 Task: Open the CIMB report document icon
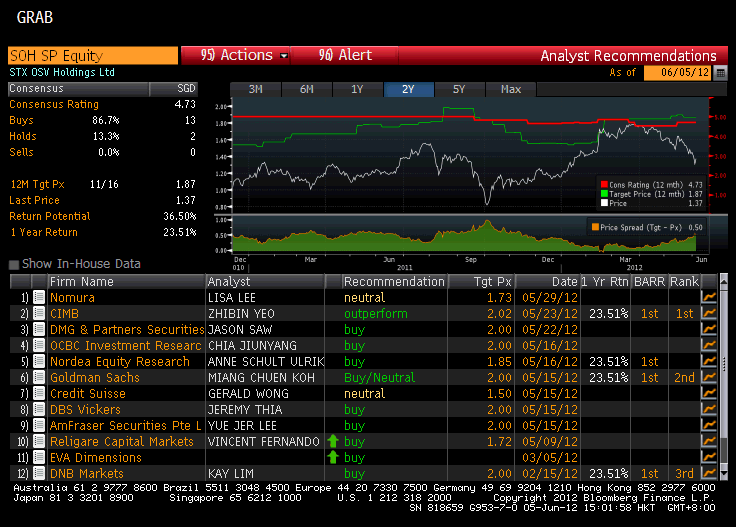(39, 313)
